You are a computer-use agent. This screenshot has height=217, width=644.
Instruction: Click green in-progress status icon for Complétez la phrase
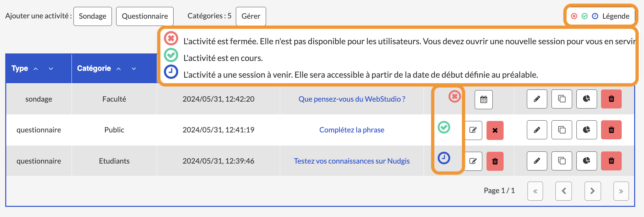click(444, 127)
